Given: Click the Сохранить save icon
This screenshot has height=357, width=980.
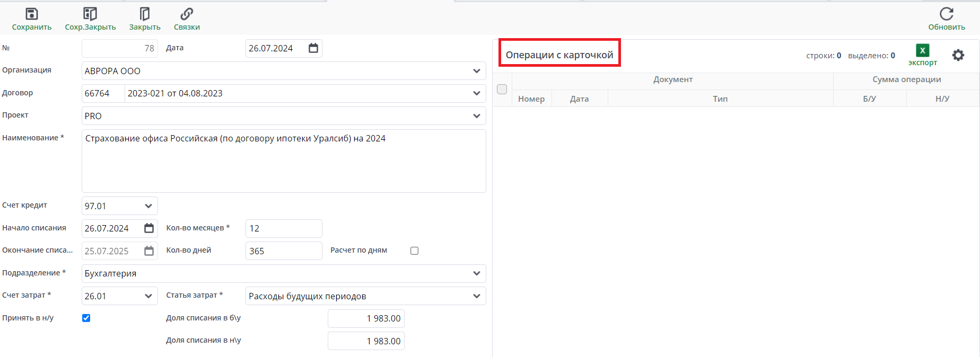Looking at the screenshot, I should [32, 14].
